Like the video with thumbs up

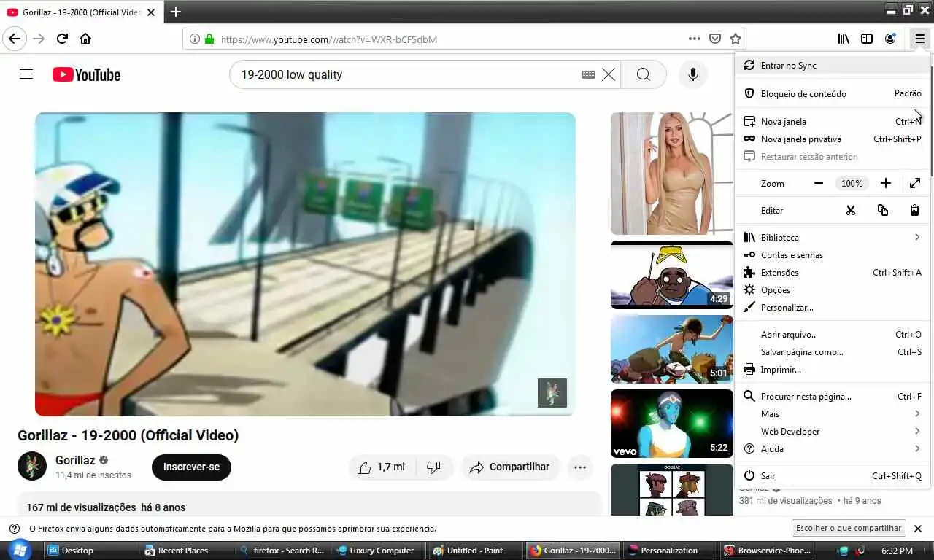(x=382, y=467)
